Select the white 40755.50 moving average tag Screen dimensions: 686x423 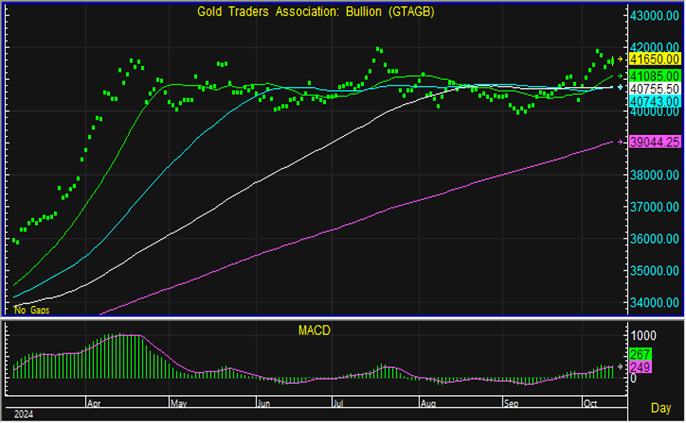click(x=653, y=88)
